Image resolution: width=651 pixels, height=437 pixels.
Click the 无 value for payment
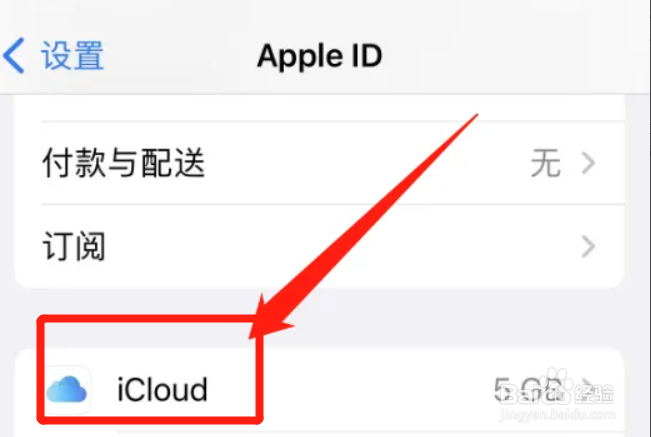tap(546, 163)
